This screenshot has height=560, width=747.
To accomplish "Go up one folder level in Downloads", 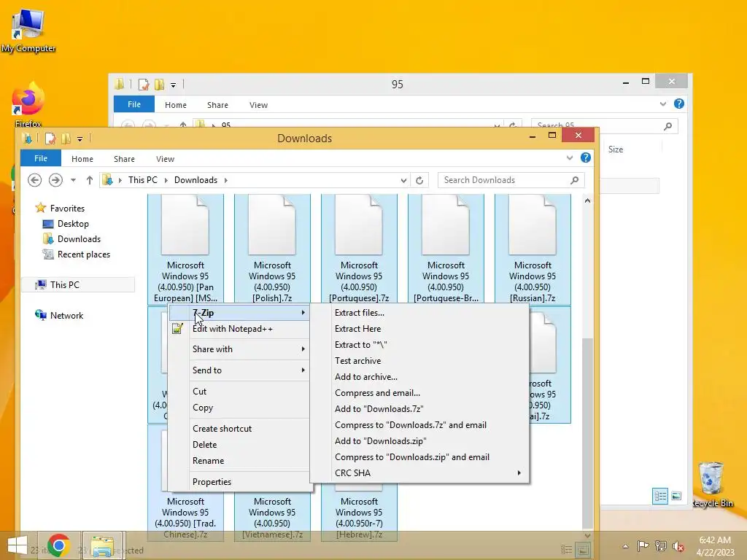I will (x=90, y=180).
